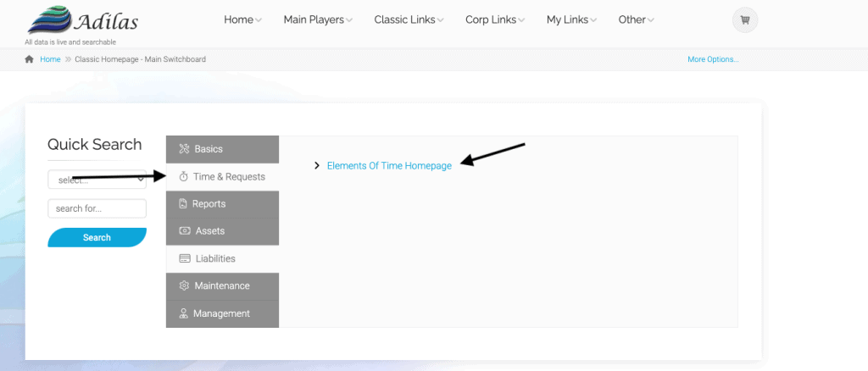Expand the My Links menu
The width and height of the screenshot is (868, 371).
571,19
